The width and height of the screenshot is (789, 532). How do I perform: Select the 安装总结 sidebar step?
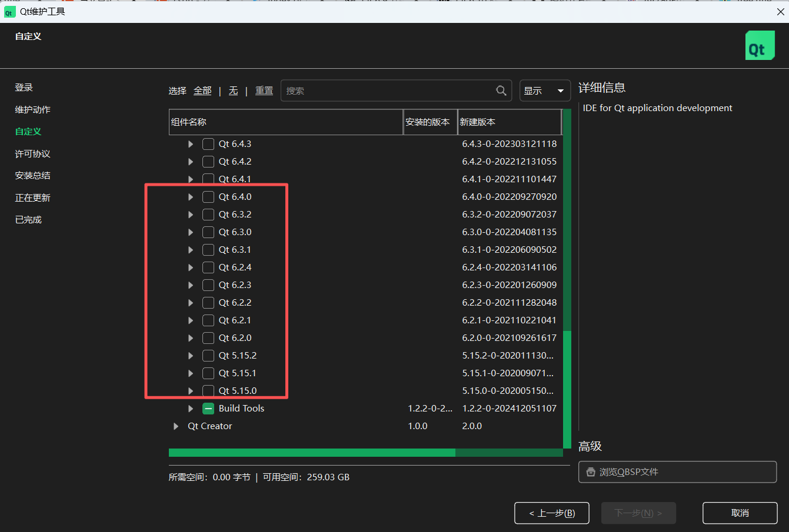pyautogui.click(x=33, y=176)
